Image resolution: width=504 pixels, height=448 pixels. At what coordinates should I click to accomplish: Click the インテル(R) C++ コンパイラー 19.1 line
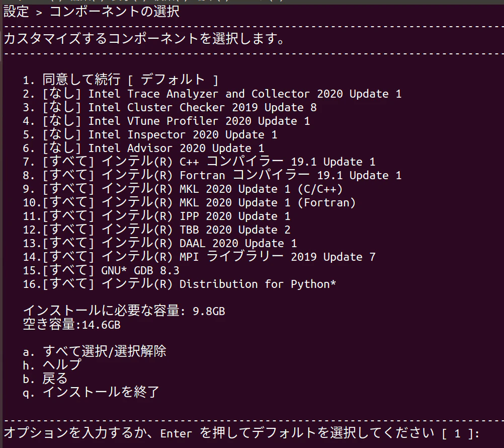199,162
